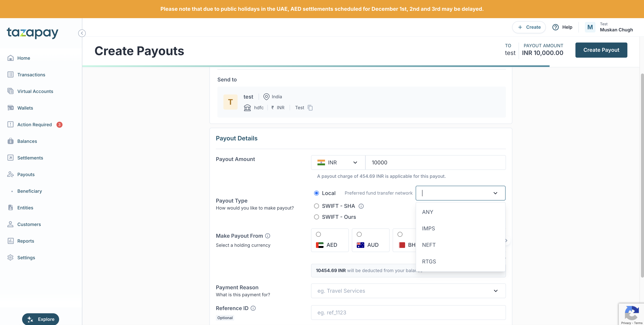Click the Wallets sidebar icon
The image size is (644, 325).
[11, 108]
